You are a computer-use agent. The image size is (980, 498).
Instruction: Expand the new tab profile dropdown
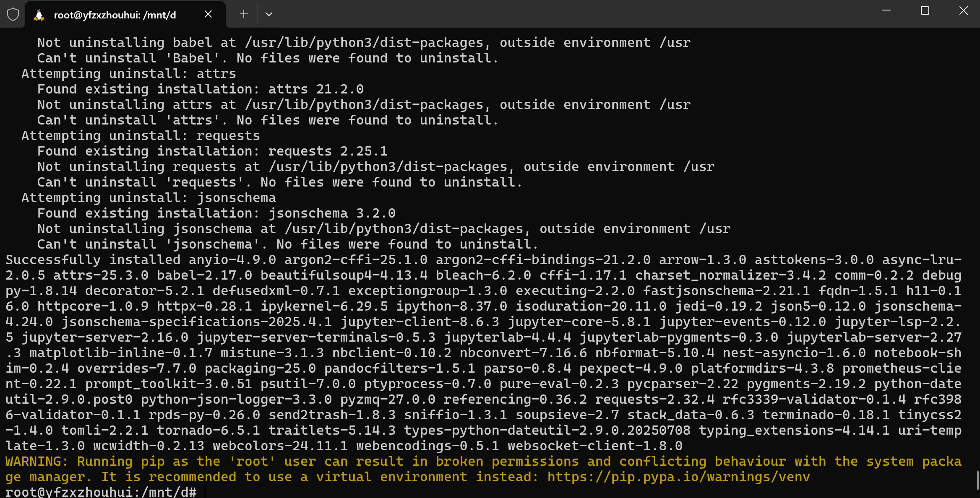269,14
